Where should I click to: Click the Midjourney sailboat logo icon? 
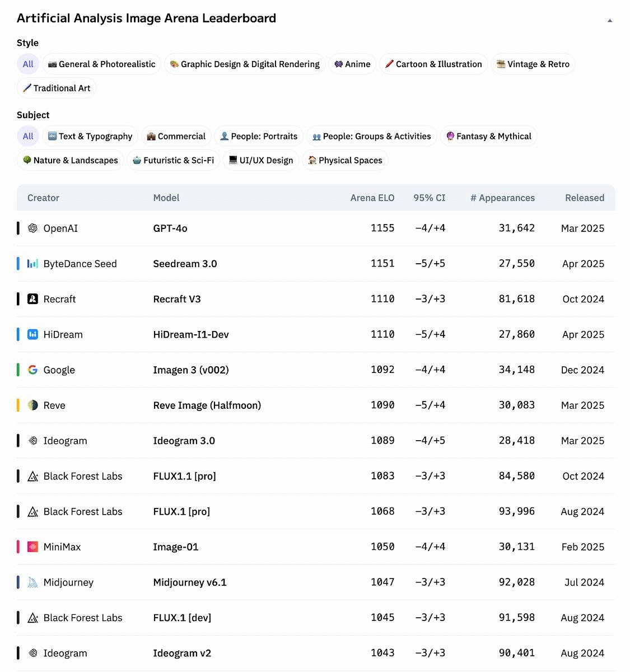[x=33, y=582]
